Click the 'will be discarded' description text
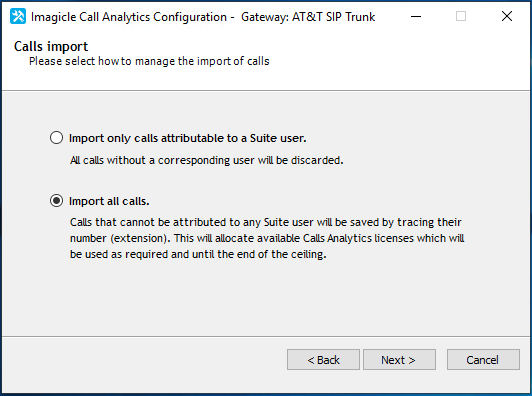Screen dimensions: 532x396 (207, 160)
